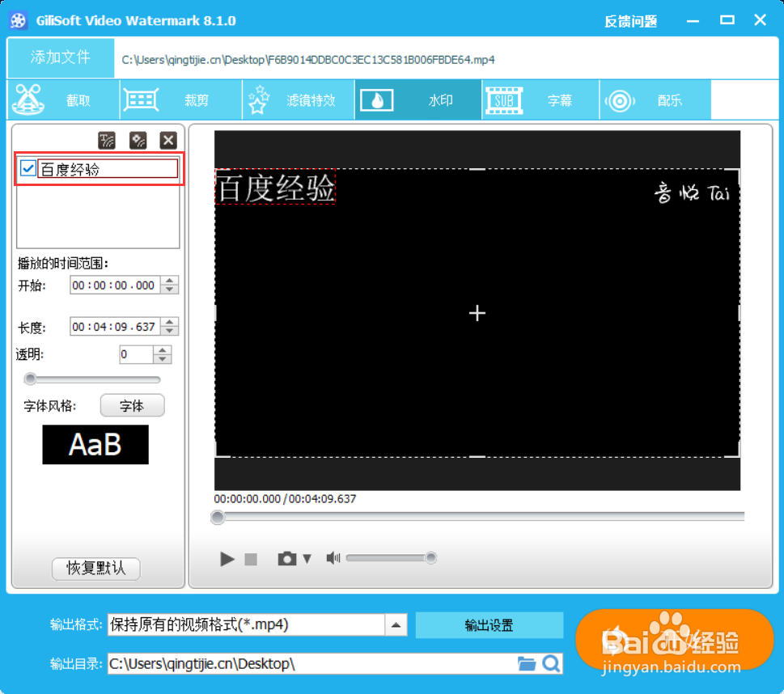Minimize the GiliSoft window
Screen dimensions: 784x694
(x=693, y=21)
